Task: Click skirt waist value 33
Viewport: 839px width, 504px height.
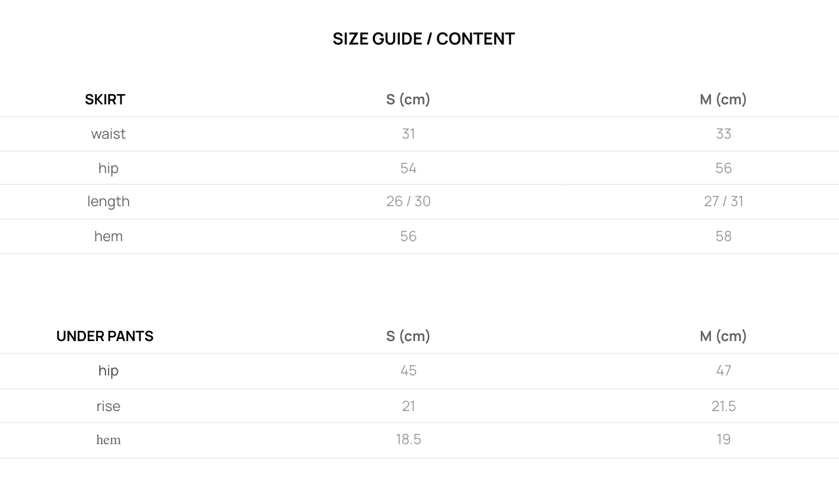Action: pos(723,134)
